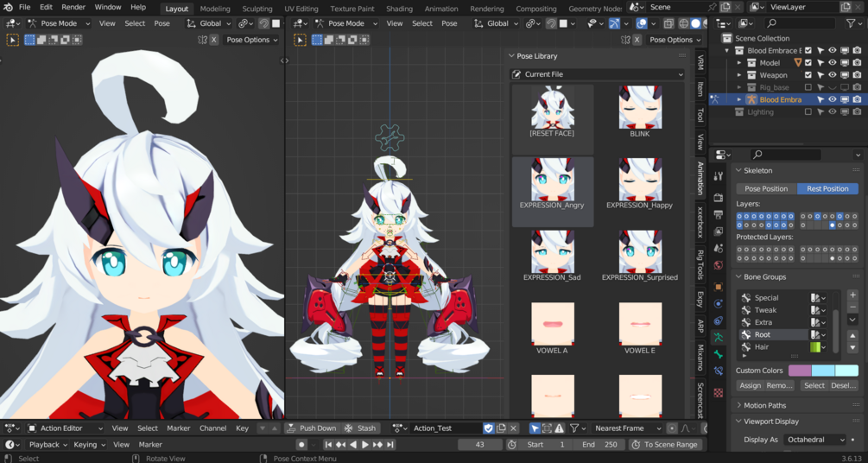
Task: Open the Armature data properties tab icon
Action: point(719,337)
